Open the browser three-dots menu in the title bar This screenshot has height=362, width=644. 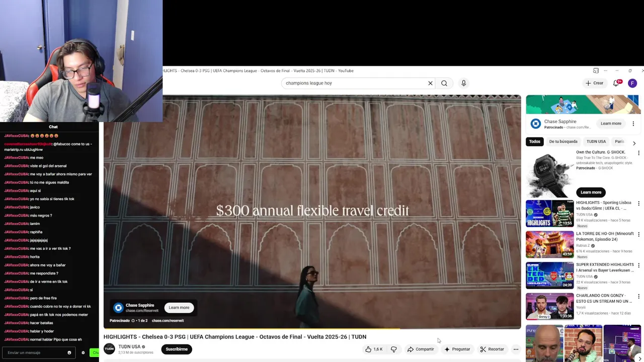[x=605, y=71]
